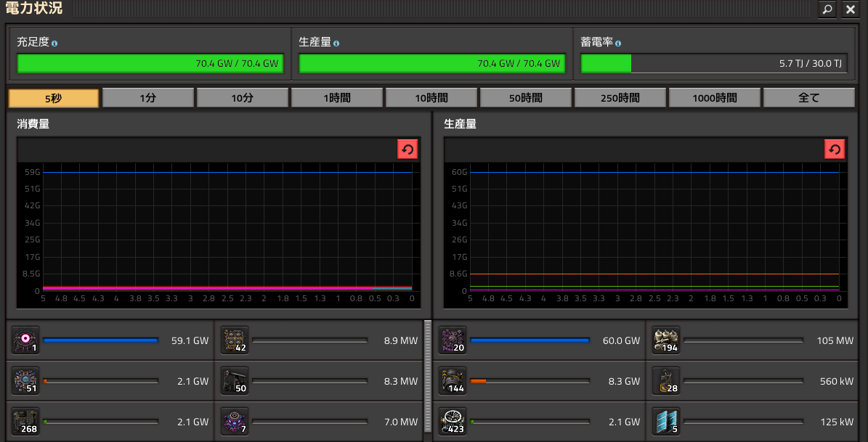Click the top 生産量 green production bar
Viewport: 868px width, 442px height.
[432, 63]
